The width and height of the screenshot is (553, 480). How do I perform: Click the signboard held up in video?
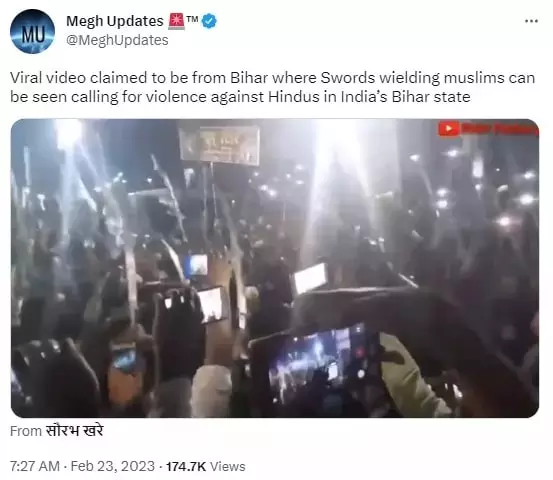[219, 145]
